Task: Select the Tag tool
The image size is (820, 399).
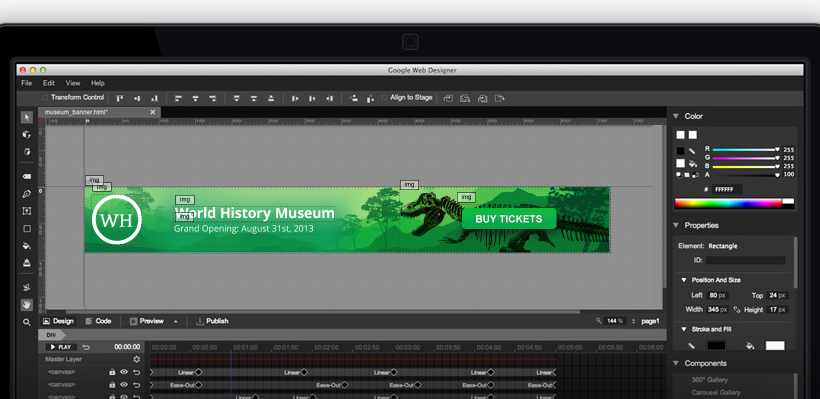Action: click(x=27, y=177)
